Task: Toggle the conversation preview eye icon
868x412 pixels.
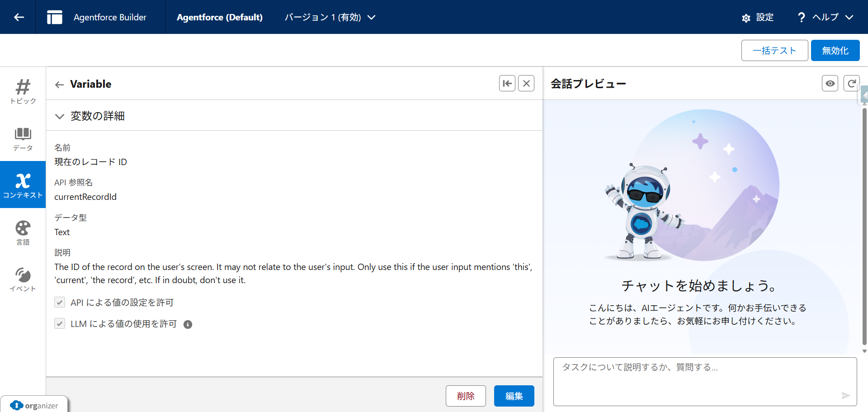Action: pyautogui.click(x=830, y=83)
